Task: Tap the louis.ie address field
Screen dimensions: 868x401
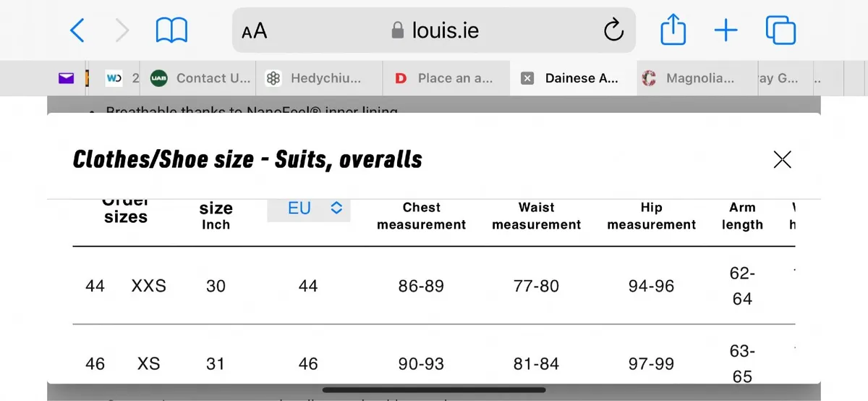Action: click(434, 30)
